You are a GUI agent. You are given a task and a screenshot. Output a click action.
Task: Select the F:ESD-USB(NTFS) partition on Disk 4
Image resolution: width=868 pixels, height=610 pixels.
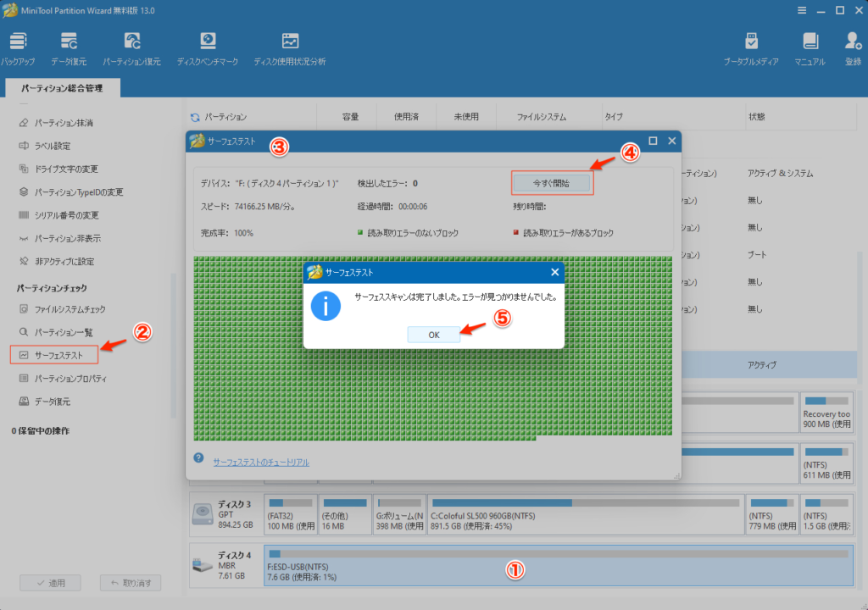[x=558, y=566]
